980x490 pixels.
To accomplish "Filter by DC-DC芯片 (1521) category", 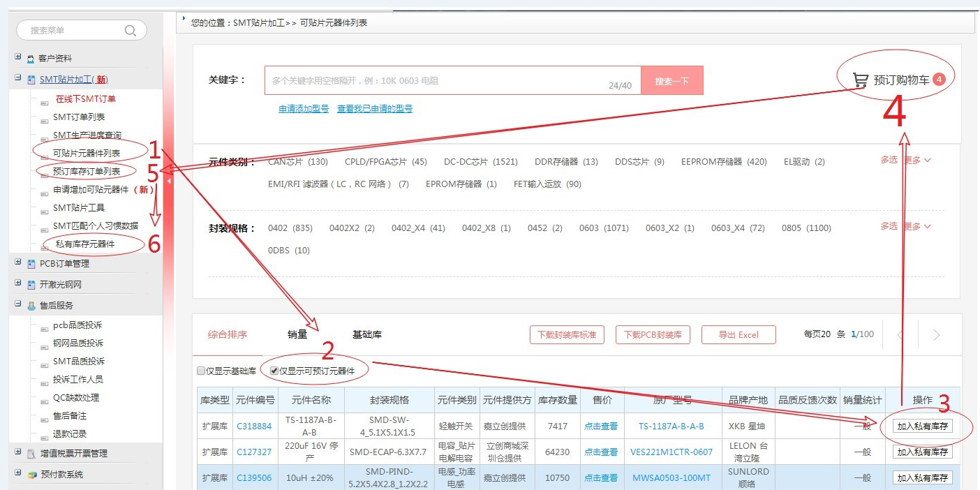I will point(481,162).
